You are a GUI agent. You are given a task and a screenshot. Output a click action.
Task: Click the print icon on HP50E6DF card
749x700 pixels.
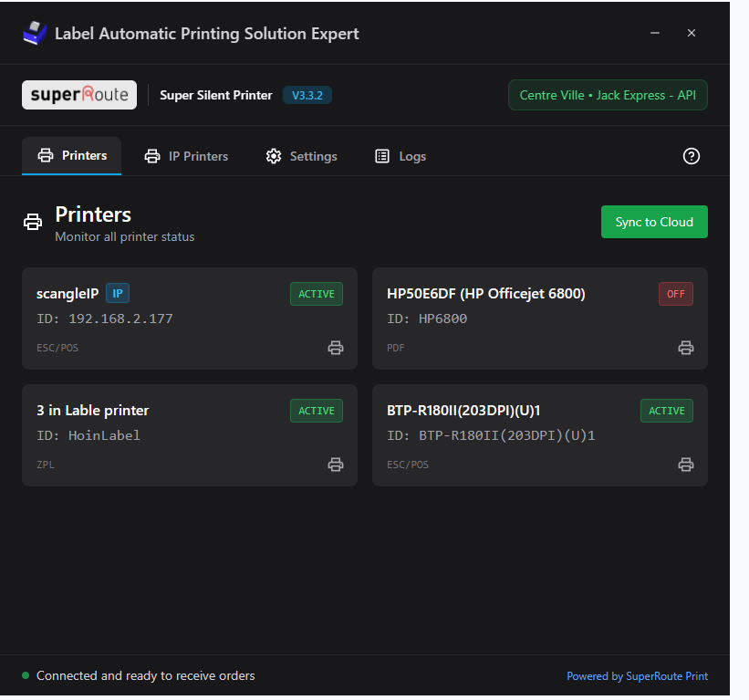coord(686,348)
